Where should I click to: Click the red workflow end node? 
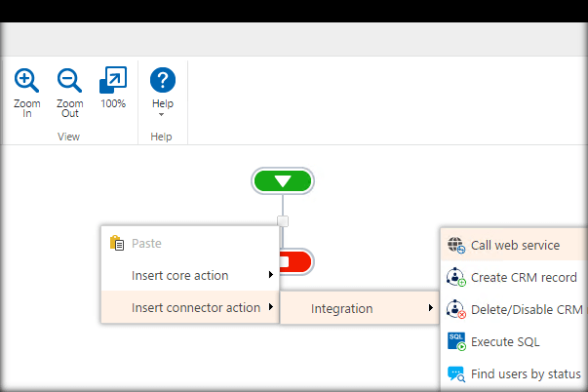click(x=294, y=261)
